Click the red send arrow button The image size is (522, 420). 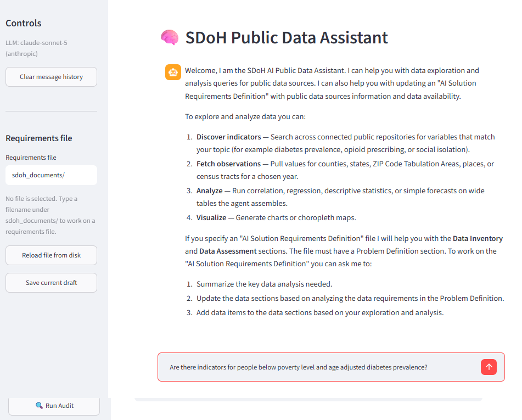[x=489, y=367]
